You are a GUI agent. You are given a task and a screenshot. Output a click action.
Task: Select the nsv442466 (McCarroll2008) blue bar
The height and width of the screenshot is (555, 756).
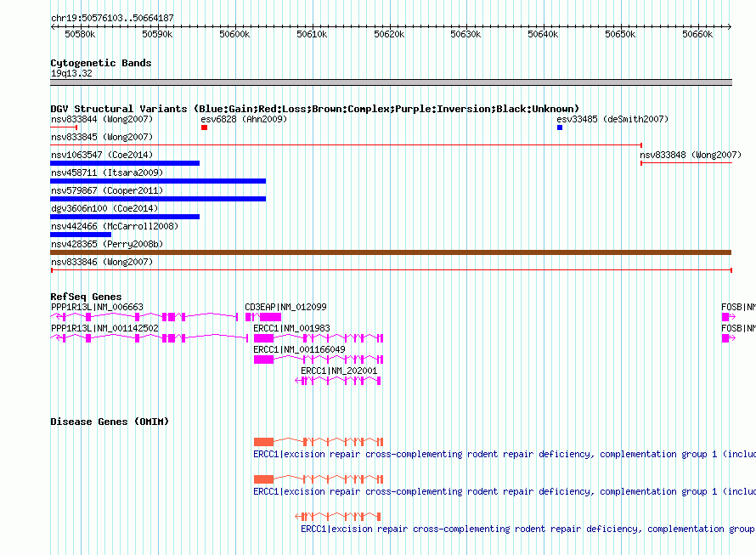[81, 235]
